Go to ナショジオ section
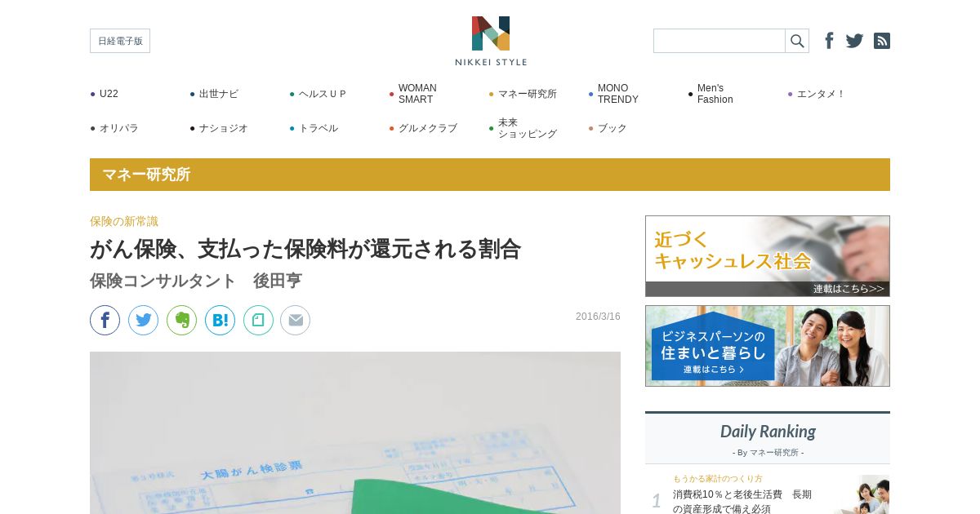Screen dimensions: 980x514 223,128
